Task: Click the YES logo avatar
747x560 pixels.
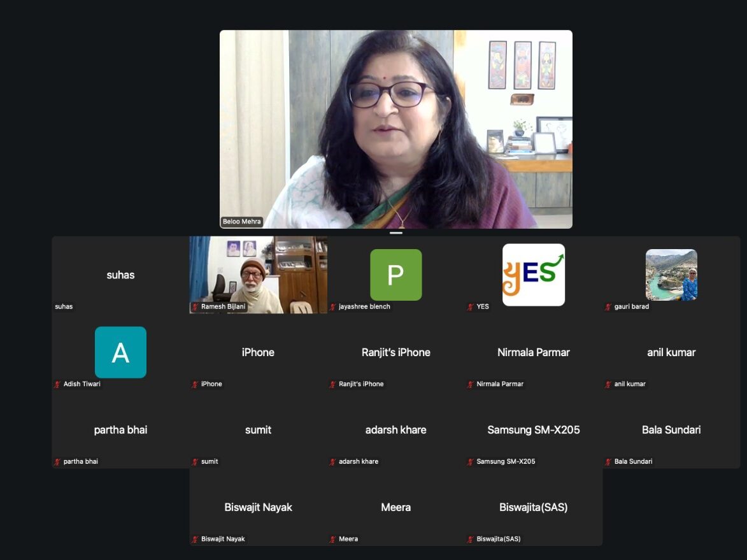Action: pyautogui.click(x=533, y=275)
